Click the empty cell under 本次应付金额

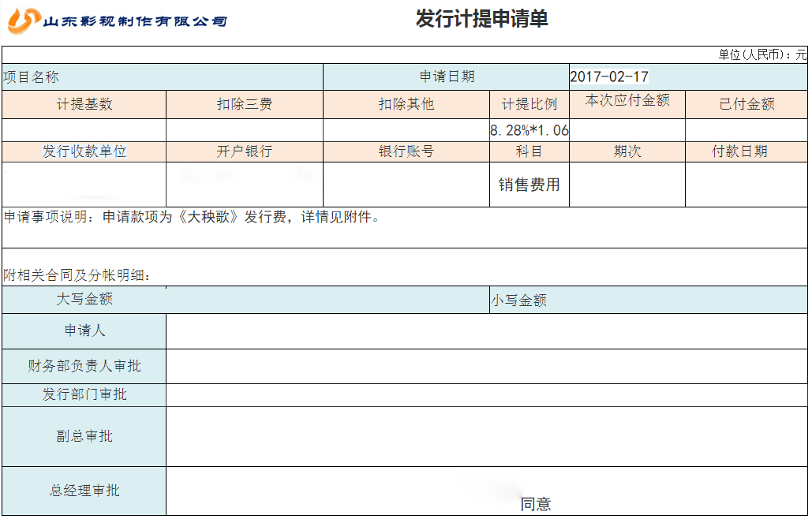[x=627, y=130]
